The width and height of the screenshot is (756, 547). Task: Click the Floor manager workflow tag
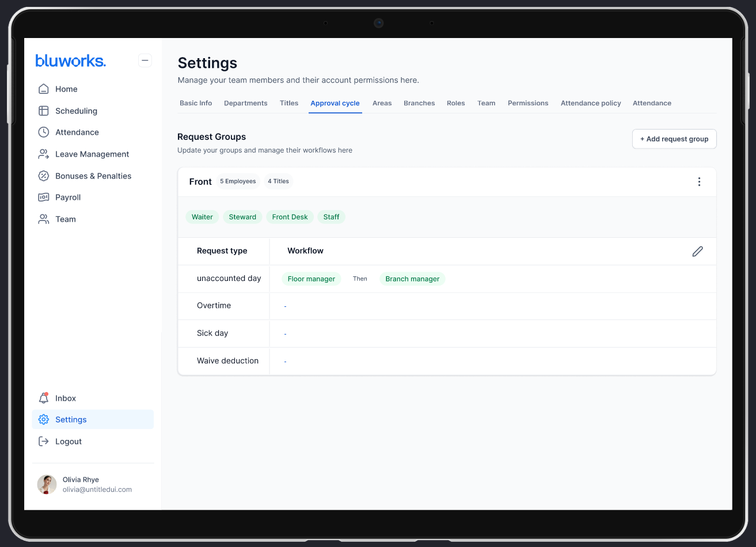point(311,279)
